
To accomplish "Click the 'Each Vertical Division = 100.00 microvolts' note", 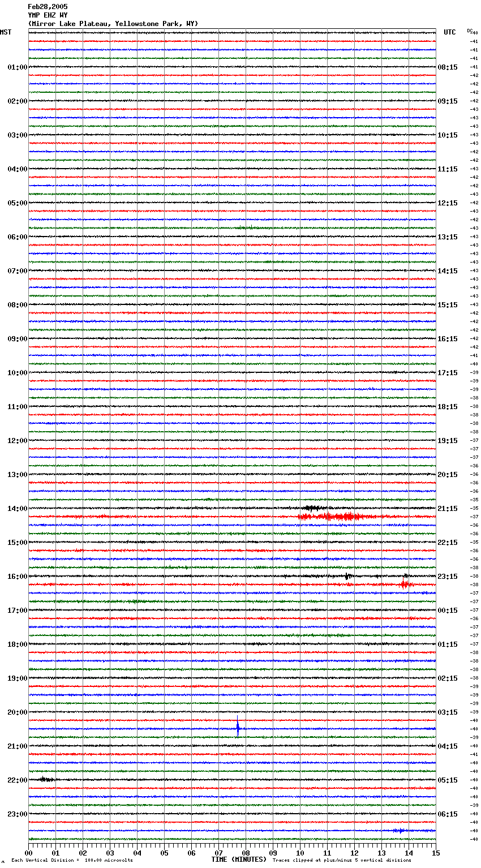I will tap(72, 861).
